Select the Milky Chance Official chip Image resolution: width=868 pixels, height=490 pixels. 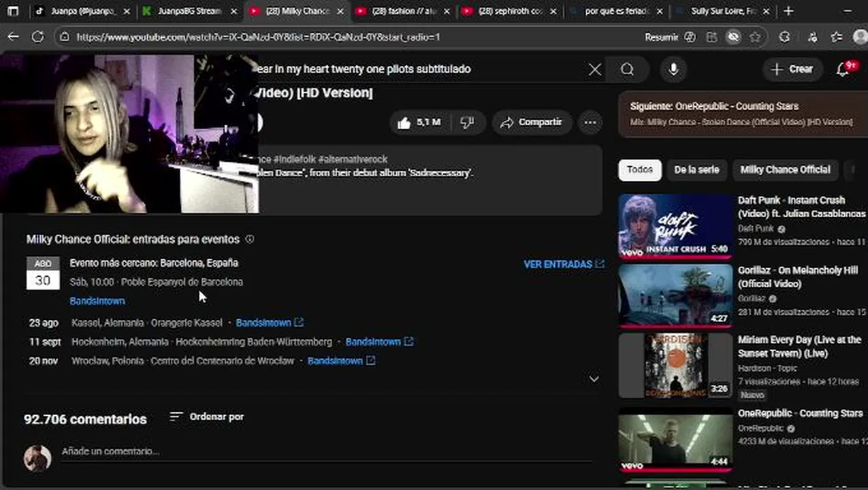pyautogui.click(x=785, y=169)
